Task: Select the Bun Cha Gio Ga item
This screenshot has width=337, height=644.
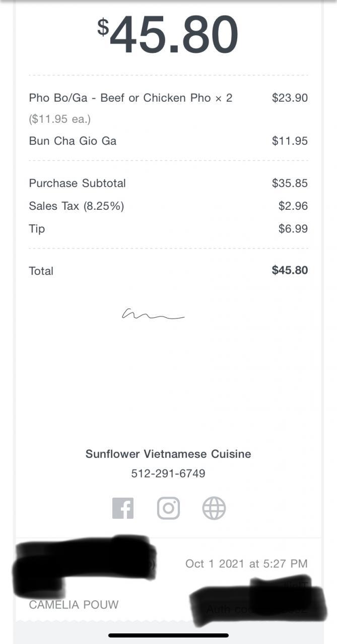Action: 73,141
